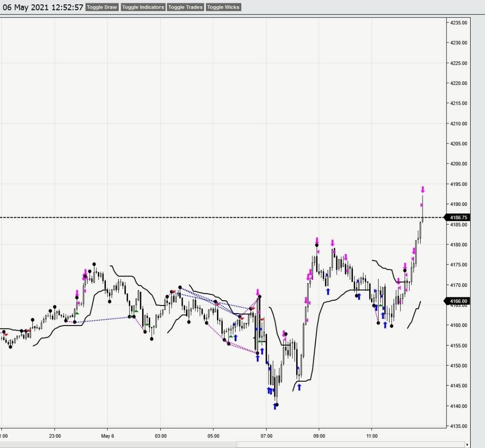Click the 4135.00 price axis label
The width and height of the screenshot is (485, 448).
click(x=458, y=426)
